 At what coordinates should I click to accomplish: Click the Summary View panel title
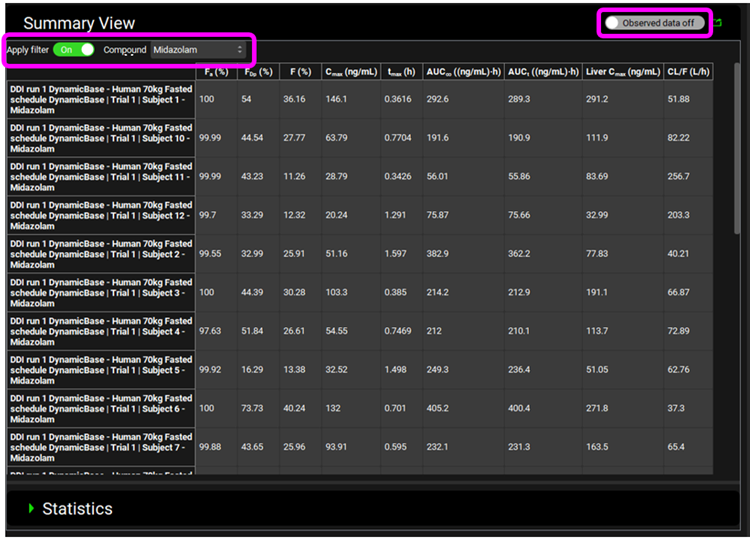[79, 23]
